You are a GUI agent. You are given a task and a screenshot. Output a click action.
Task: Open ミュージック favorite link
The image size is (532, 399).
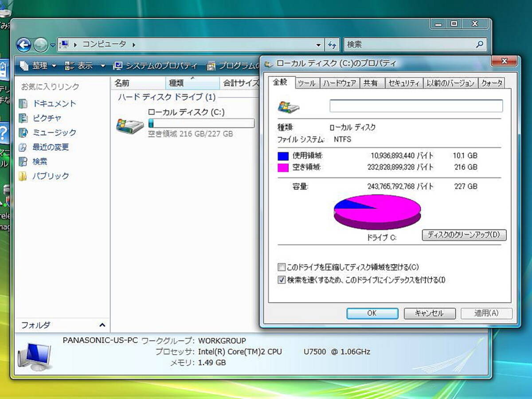54,133
